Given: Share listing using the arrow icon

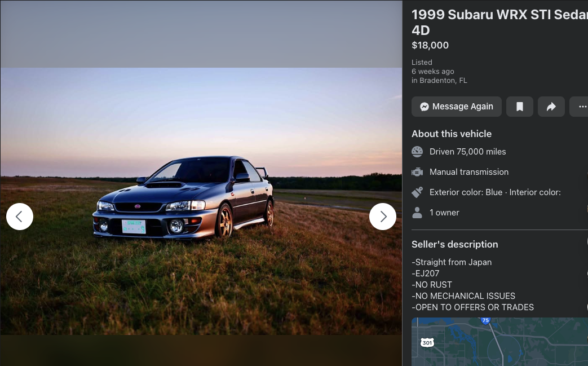Looking at the screenshot, I should 551,107.
